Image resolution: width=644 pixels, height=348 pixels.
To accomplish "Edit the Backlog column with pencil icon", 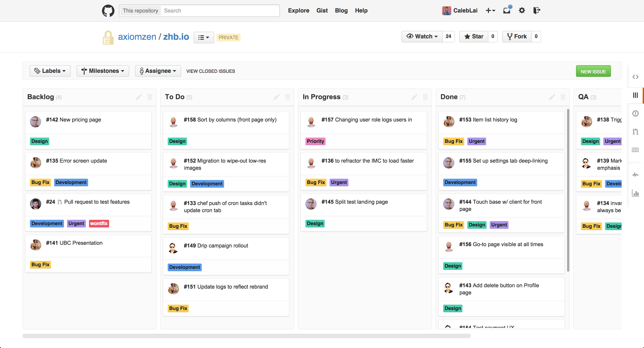I will click(139, 97).
